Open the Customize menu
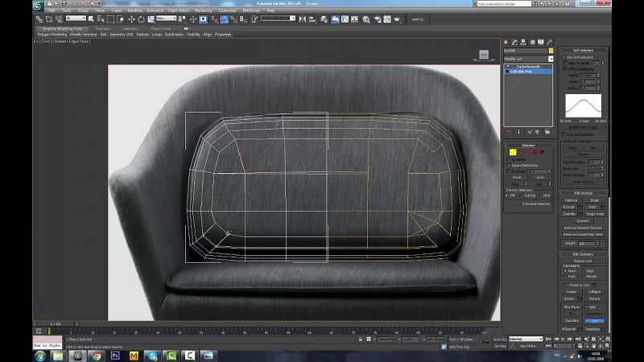 coord(227,10)
